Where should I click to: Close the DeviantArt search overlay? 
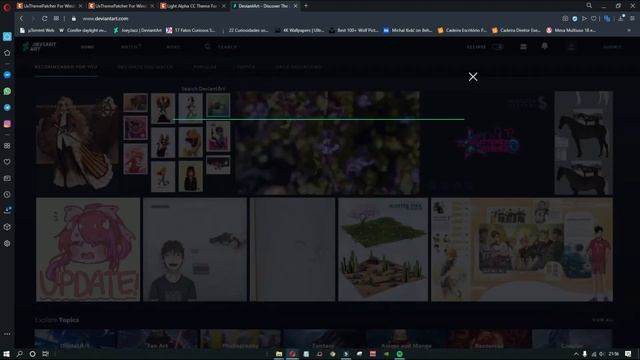[473, 77]
